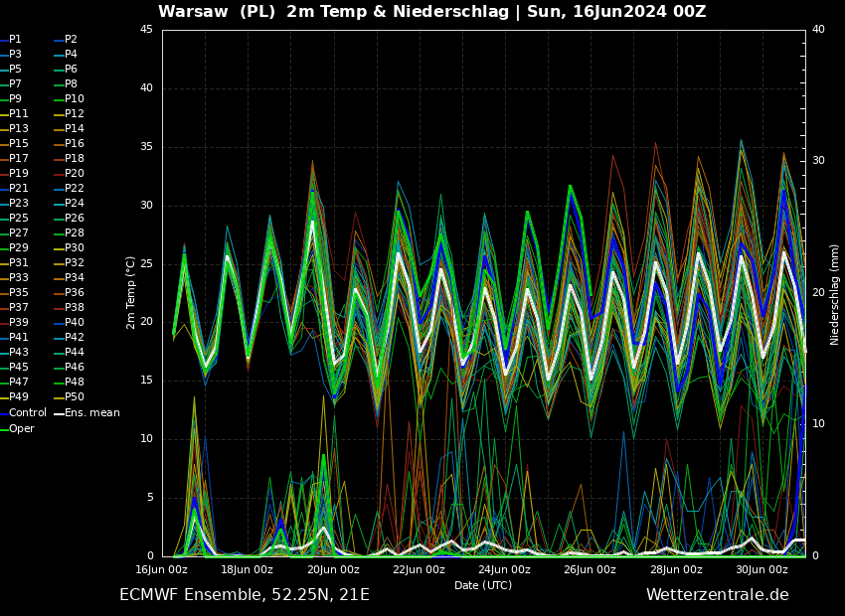The width and height of the screenshot is (845, 616).
Task: Click the 35 temperature axis tick label
Action: [146, 147]
